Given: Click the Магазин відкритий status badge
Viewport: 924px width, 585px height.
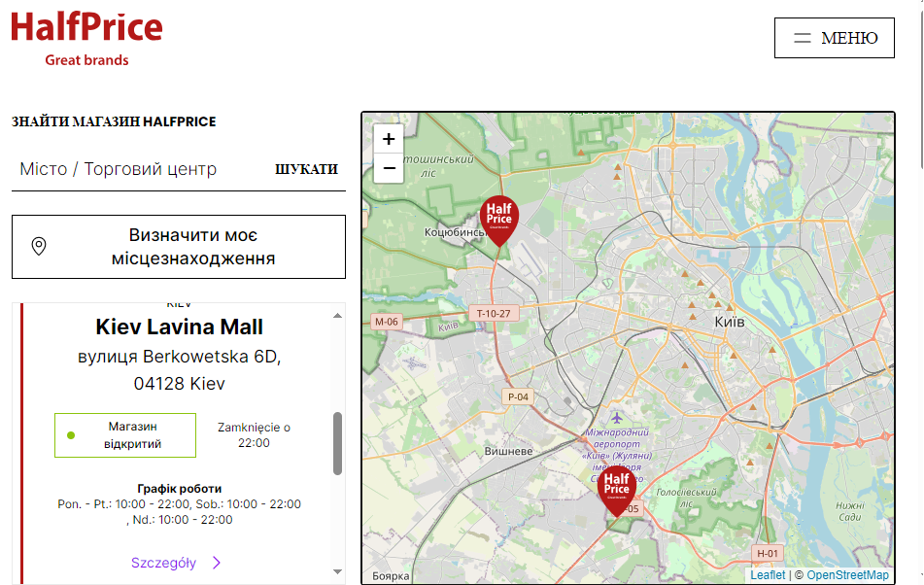Looking at the screenshot, I should coord(125,434).
